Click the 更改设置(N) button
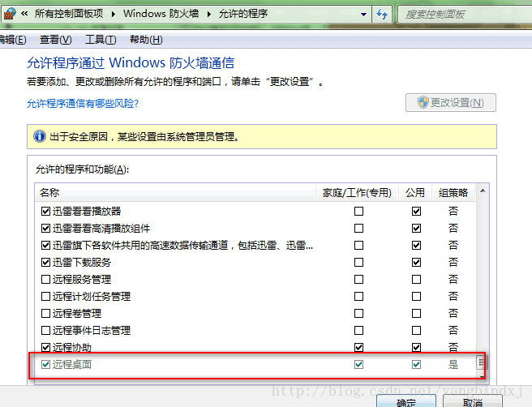This screenshot has width=532, height=407. (x=451, y=102)
